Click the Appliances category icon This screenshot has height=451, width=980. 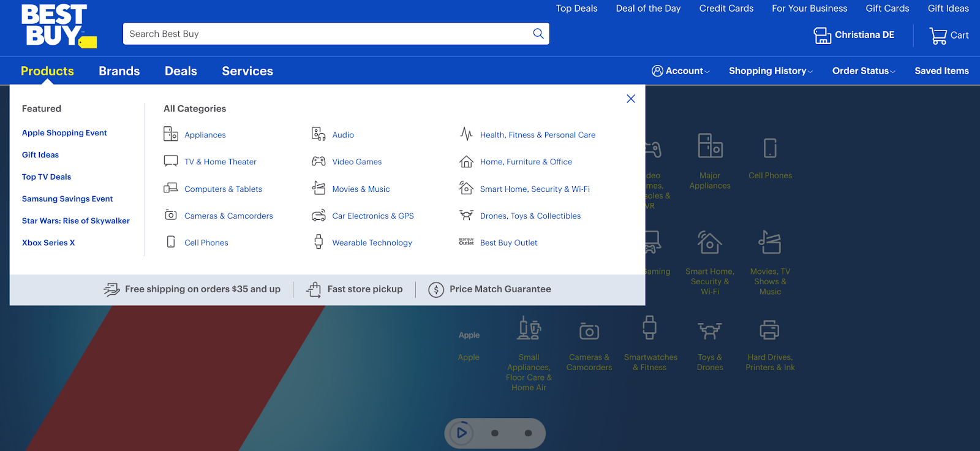coord(171,134)
